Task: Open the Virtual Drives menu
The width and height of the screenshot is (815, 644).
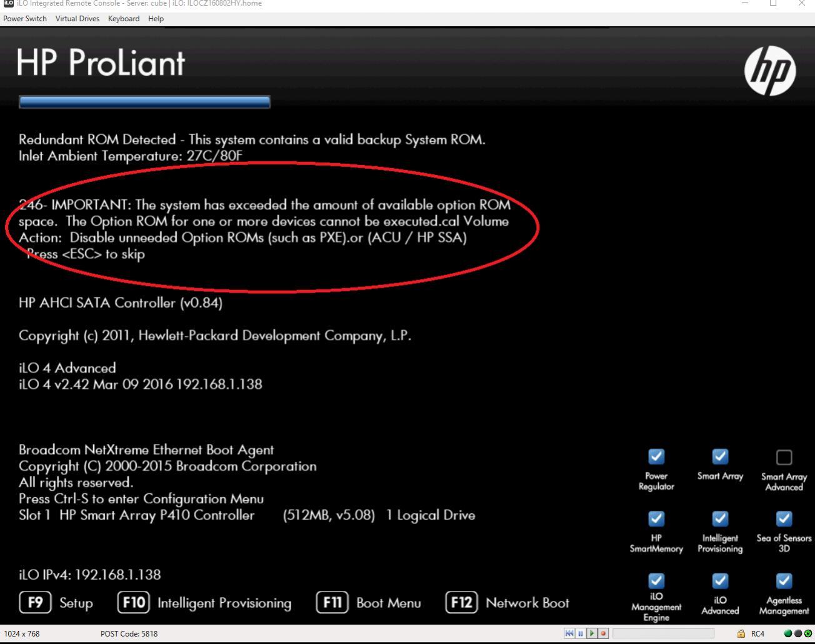Action: tap(77, 19)
